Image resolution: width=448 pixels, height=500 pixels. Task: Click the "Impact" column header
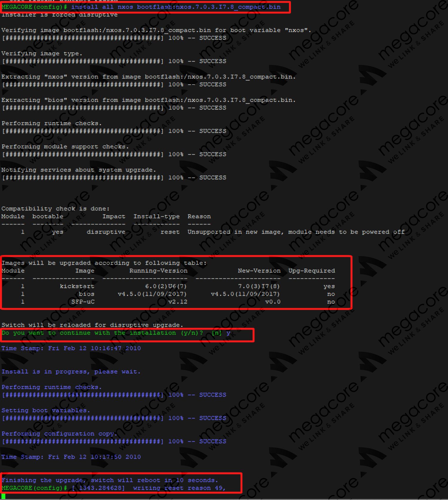click(x=114, y=217)
